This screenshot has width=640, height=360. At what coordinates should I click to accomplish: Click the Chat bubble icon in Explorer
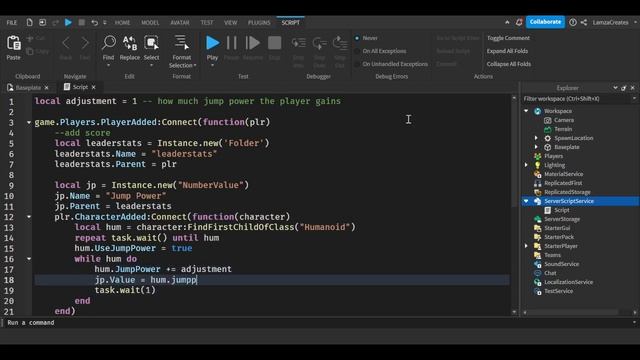(x=538, y=273)
